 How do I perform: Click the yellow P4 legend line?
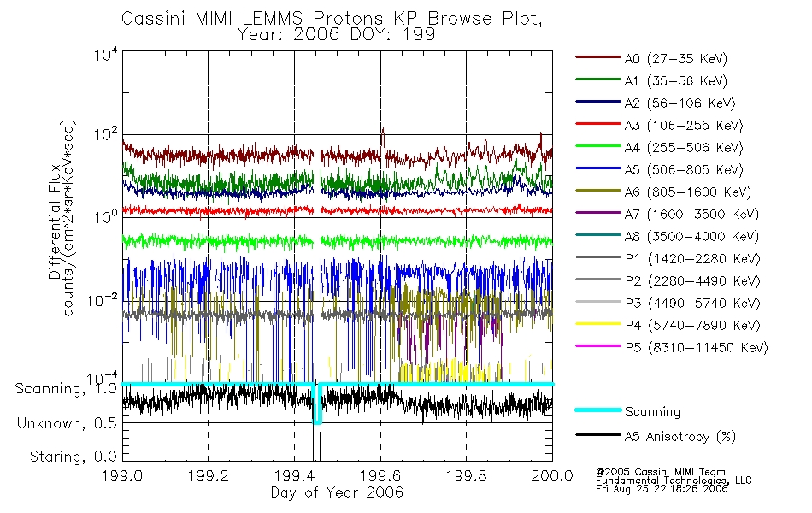[597, 324]
